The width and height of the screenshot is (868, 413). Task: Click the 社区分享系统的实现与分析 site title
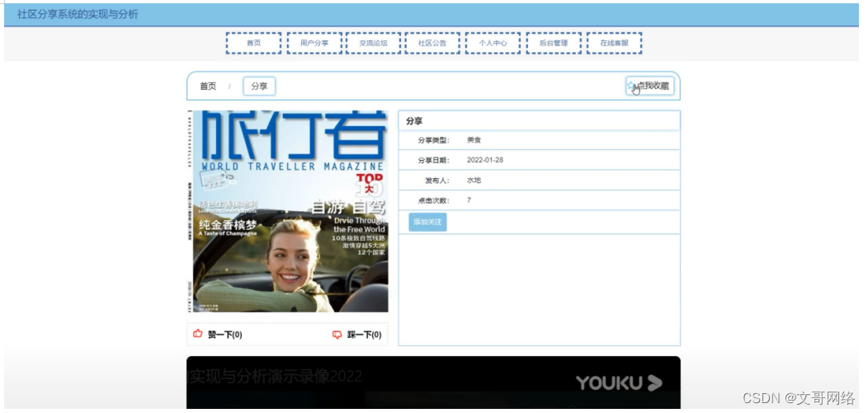coord(78,14)
